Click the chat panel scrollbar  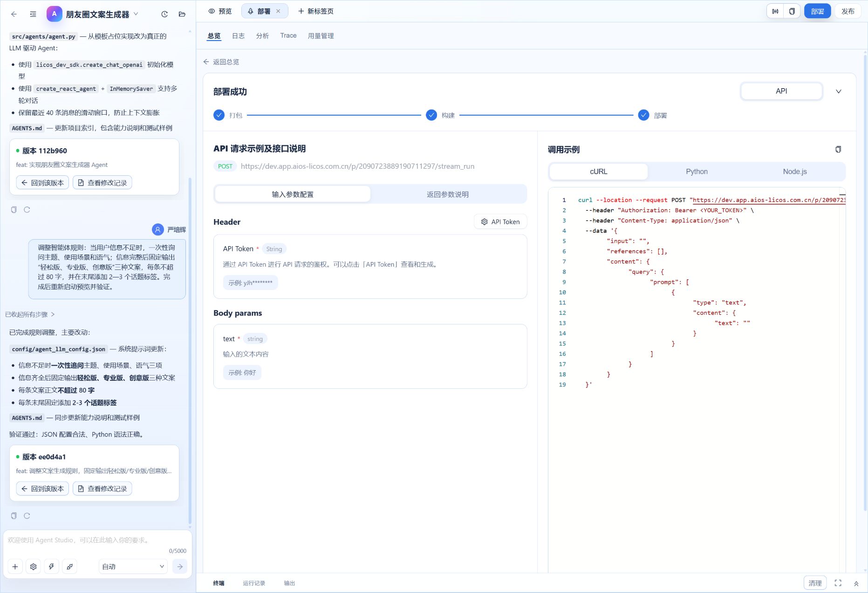190,350
